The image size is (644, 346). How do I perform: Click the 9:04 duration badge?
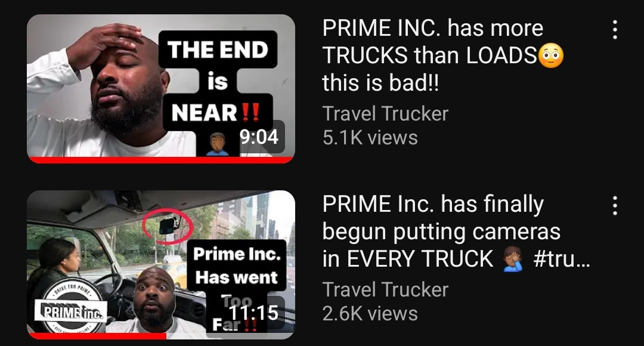click(259, 137)
